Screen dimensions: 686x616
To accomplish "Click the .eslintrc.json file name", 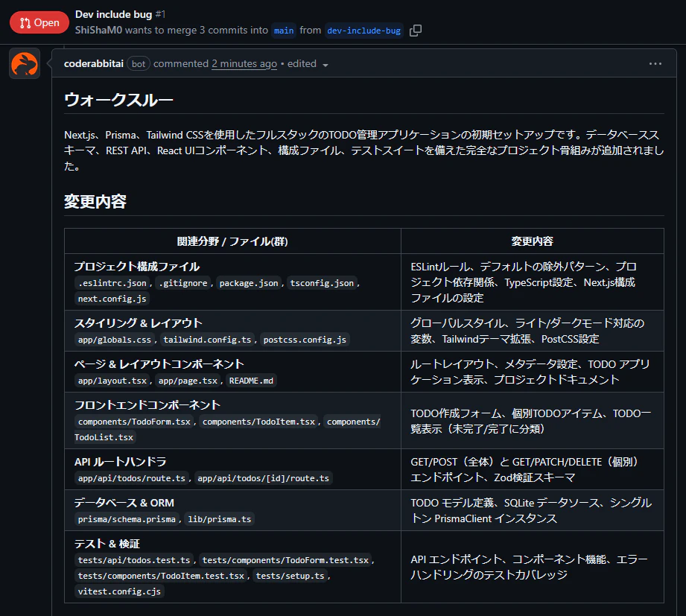I will (112, 283).
